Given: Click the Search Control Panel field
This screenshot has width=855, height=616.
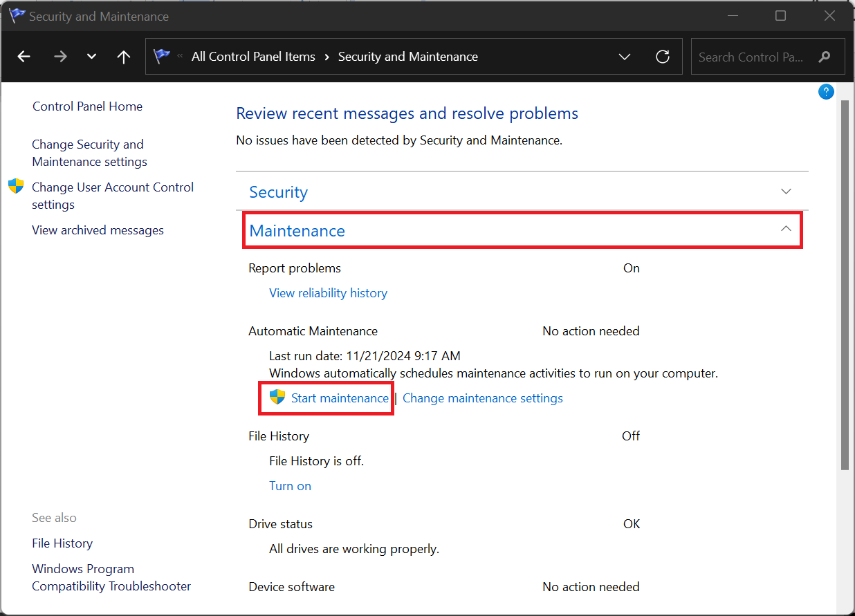Looking at the screenshot, I should pos(768,57).
